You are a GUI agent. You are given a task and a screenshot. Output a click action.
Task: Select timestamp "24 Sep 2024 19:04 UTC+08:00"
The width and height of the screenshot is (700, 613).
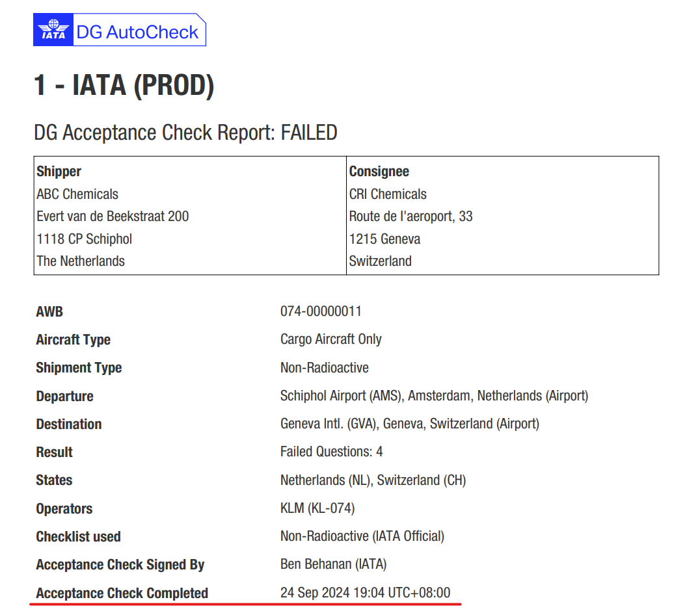point(365,592)
